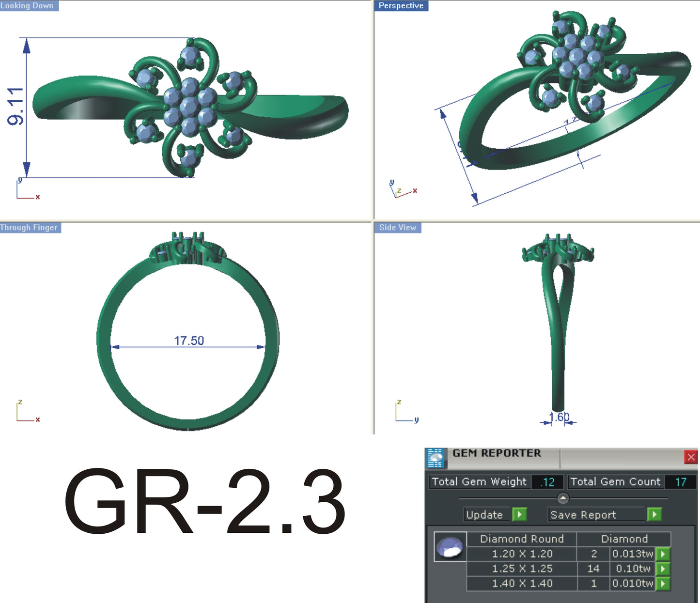The height and width of the screenshot is (603, 700).
Task: Expand the 1.40 X 1.40 diamond row
Action: click(x=662, y=583)
